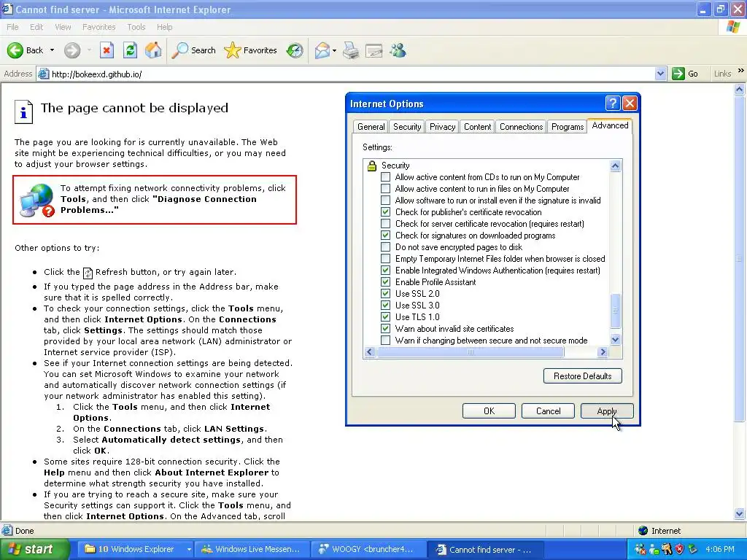Click settings list scroll up arrow

click(x=616, y=166)
